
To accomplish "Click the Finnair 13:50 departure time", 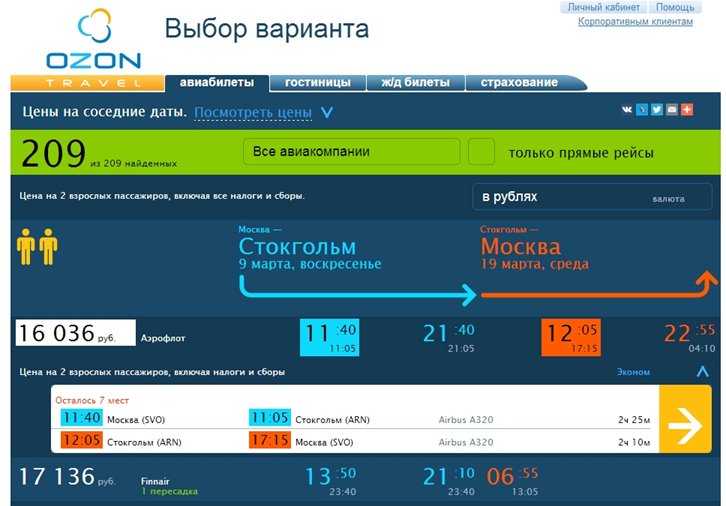I will point(331,481).
